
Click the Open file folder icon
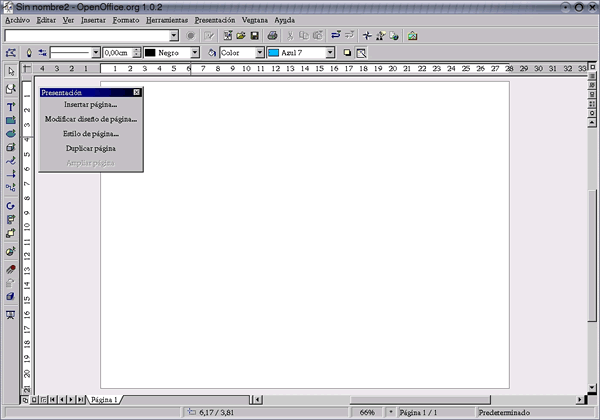point(241,35)
